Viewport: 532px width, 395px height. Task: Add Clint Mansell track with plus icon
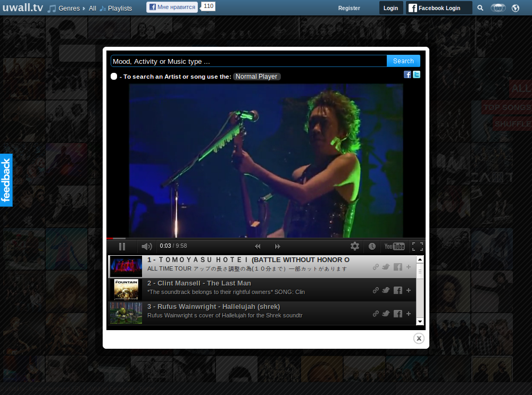409,290
